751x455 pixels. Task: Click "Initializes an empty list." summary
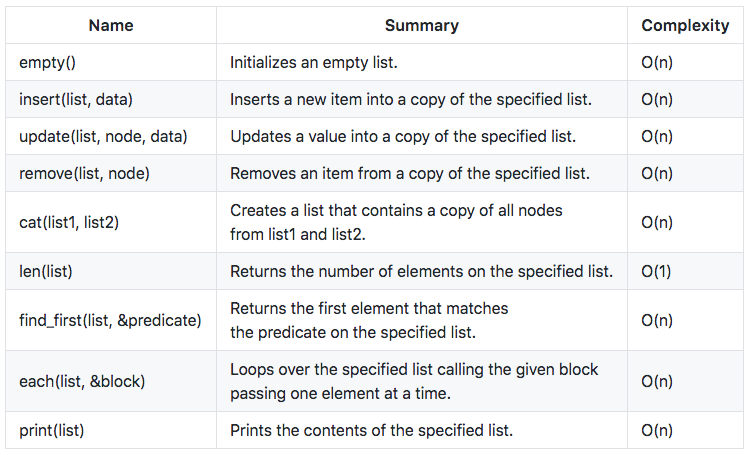(x=314, y=62)
